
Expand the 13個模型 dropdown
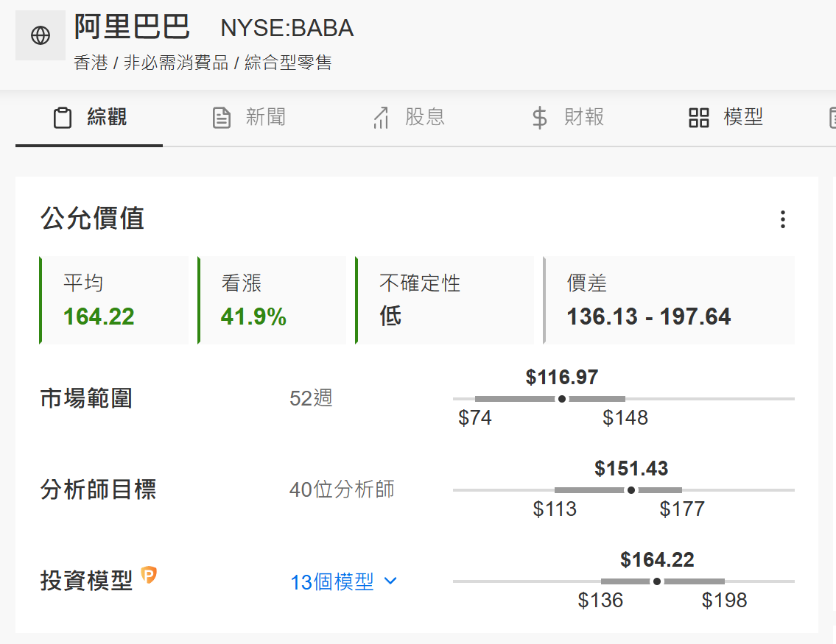343,581
